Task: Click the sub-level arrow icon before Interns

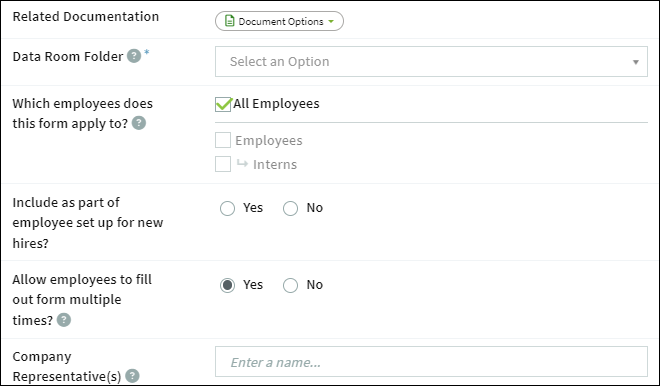Action: (242, 163)
